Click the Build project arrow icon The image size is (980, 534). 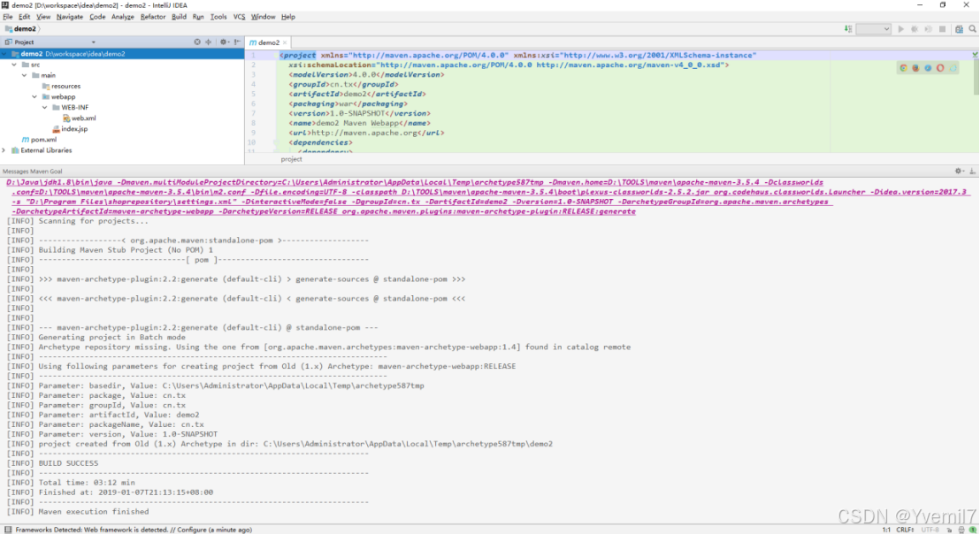(x=848, y=29)
